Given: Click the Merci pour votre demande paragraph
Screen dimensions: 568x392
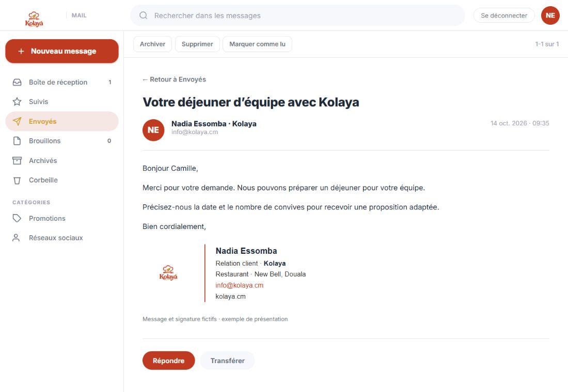Looking at the screenshot, I should coord(283,188).
